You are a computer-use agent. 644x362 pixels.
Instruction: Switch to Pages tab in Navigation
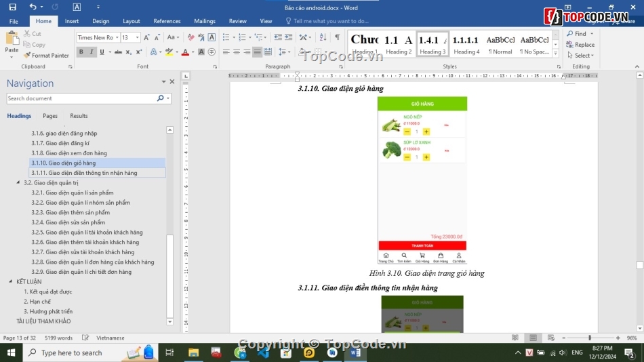click(50, 116)
